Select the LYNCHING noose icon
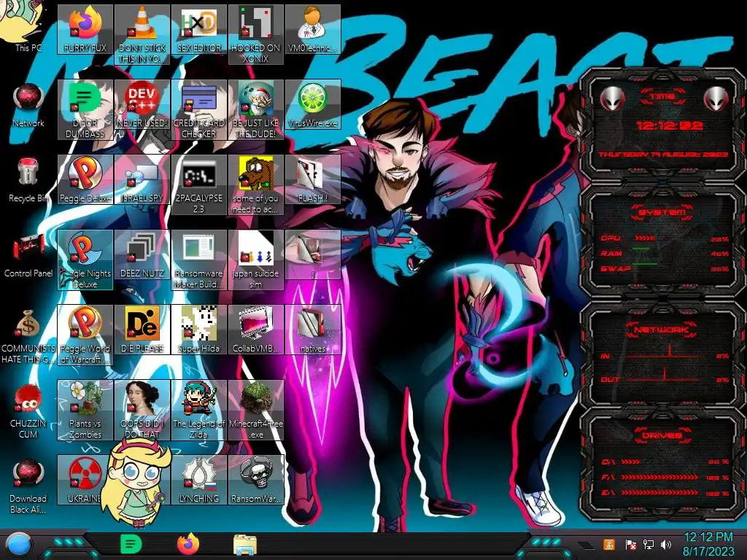The width and height of the screenshot is (747, 560). coord(198,480)
